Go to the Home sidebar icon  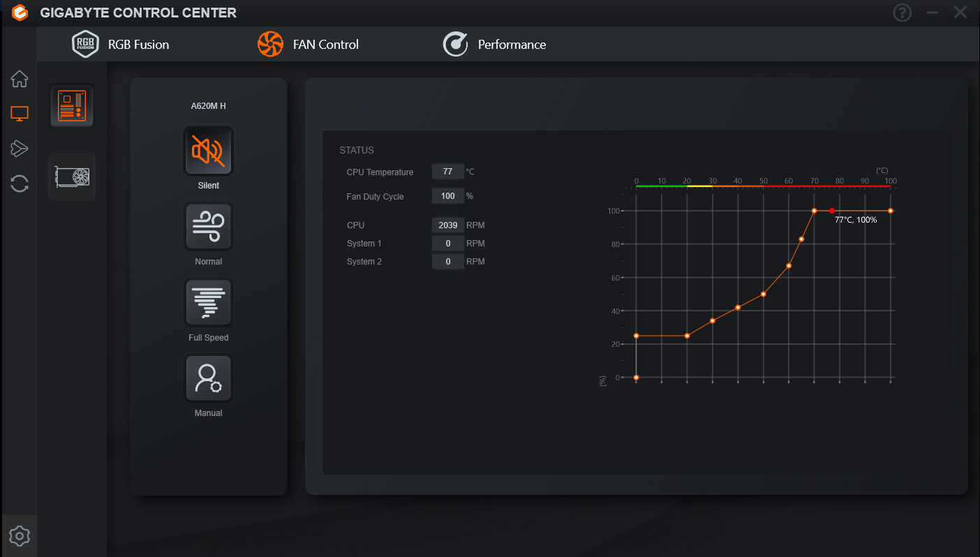[x=20, y=79]
